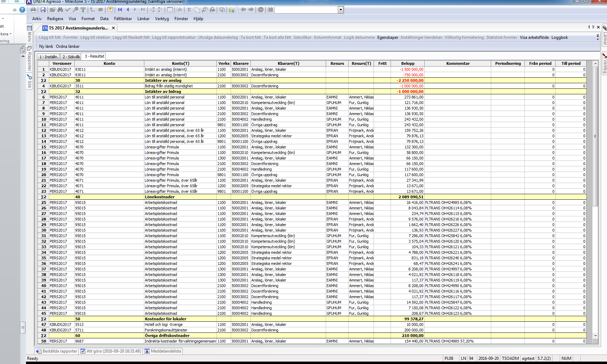Image resolution: width=607 pixels, height=364 pixels.
Task: Open the toolbar combo box dropdown arrow
Action: [341, 10]
